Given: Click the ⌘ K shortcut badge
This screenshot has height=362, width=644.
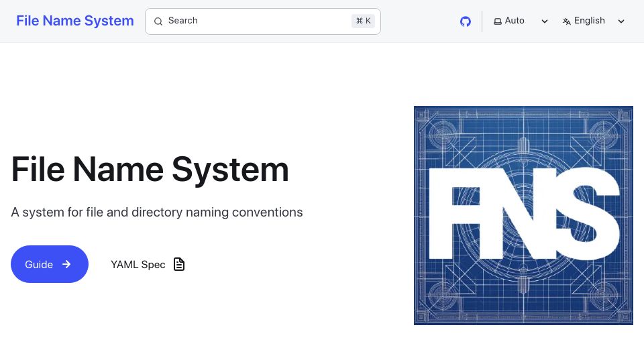Looking at the screenshot, I should click(x=363, y=21).
